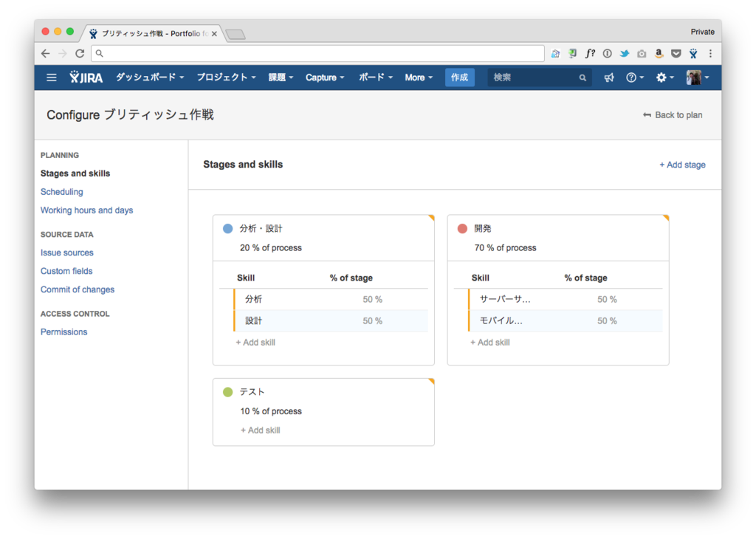
Task: Click the Evernote extension icon
Action: (572, 53)
